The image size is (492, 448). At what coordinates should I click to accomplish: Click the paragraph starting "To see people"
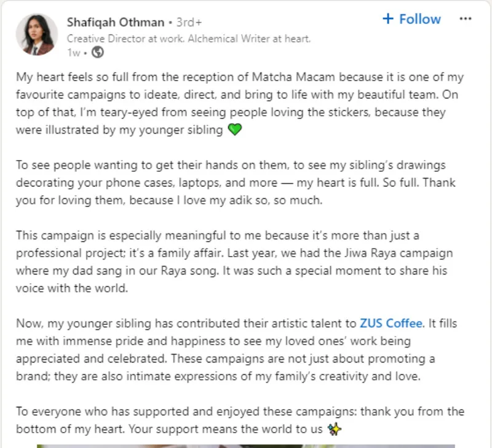(240, 183)
